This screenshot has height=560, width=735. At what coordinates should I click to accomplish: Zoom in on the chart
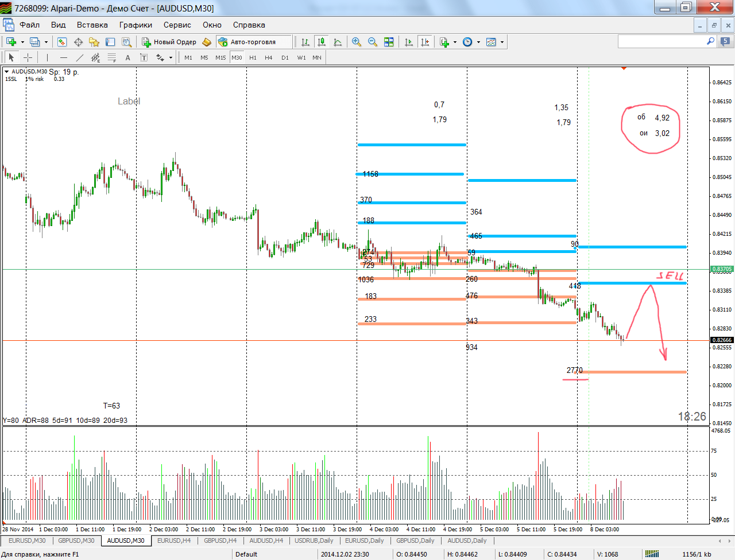[357, 42]
